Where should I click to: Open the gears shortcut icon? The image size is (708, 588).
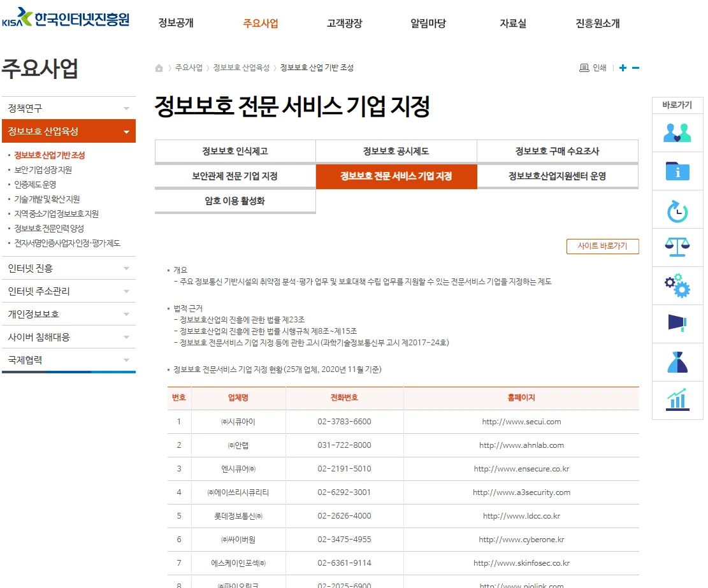point(677,285)
